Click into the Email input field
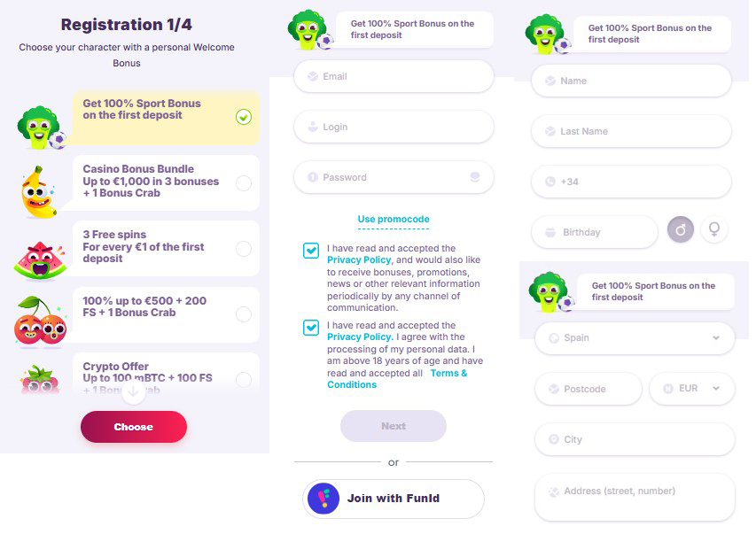This screenshot has width=756, height=534. (x=394, y=76)
